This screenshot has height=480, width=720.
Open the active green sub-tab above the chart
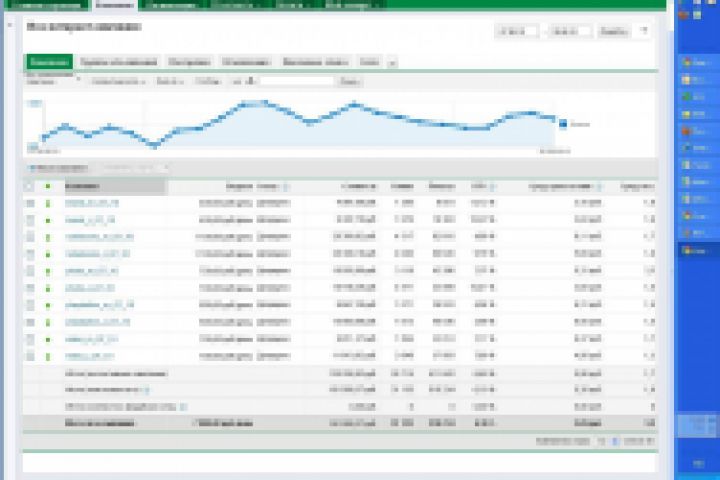(49, 62)
